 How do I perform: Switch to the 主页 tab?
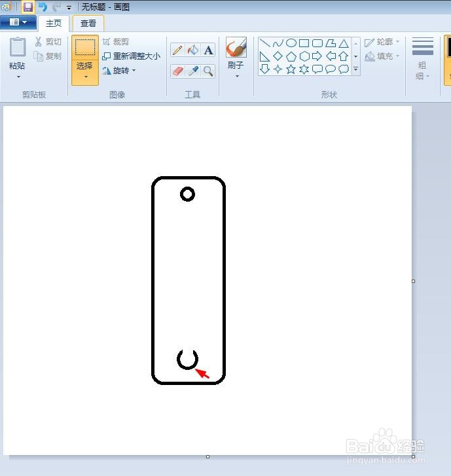[x=54, y=24]
